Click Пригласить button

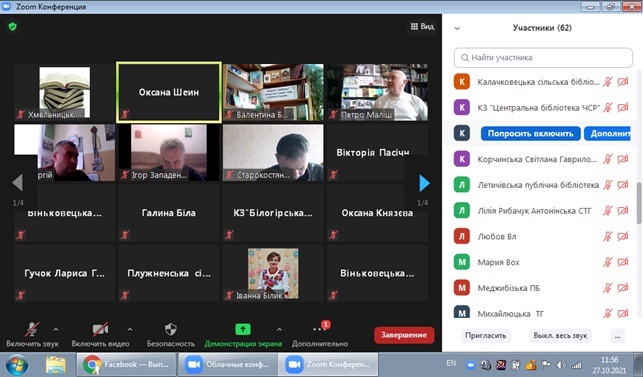[486, 336]
